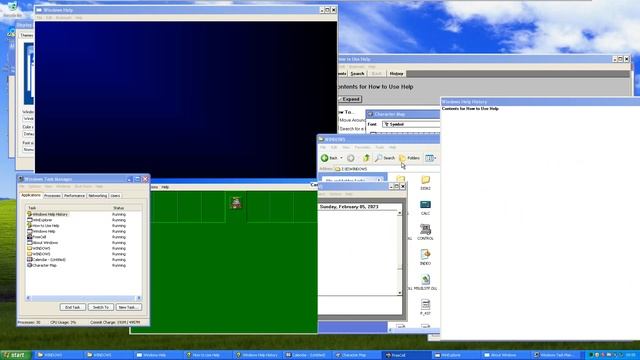The width and height of the screenshot is (640, 360).
Task: Select 'Windows Help' row in Task Manager list
Action: 84,231
